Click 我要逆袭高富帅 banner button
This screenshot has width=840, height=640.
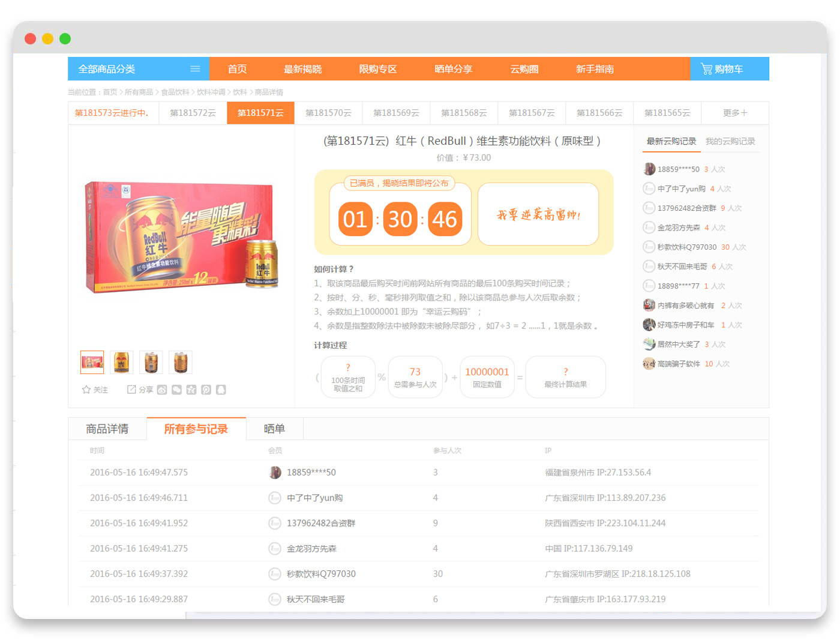click(x=538, y=214)
